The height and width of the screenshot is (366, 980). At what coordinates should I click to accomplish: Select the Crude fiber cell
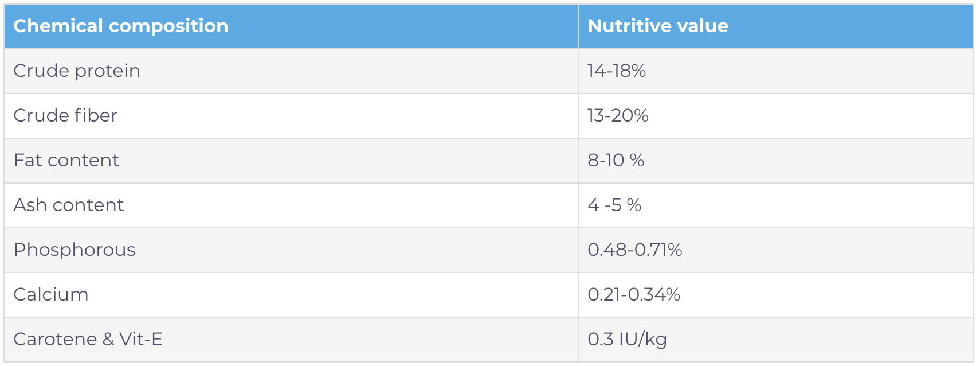coord(65,115)
